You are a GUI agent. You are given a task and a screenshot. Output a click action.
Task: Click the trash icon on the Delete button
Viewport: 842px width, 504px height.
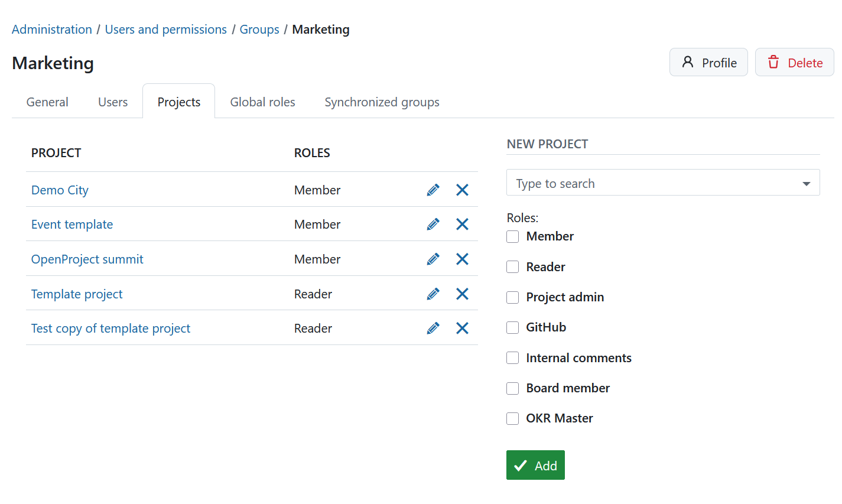(773, 61)
